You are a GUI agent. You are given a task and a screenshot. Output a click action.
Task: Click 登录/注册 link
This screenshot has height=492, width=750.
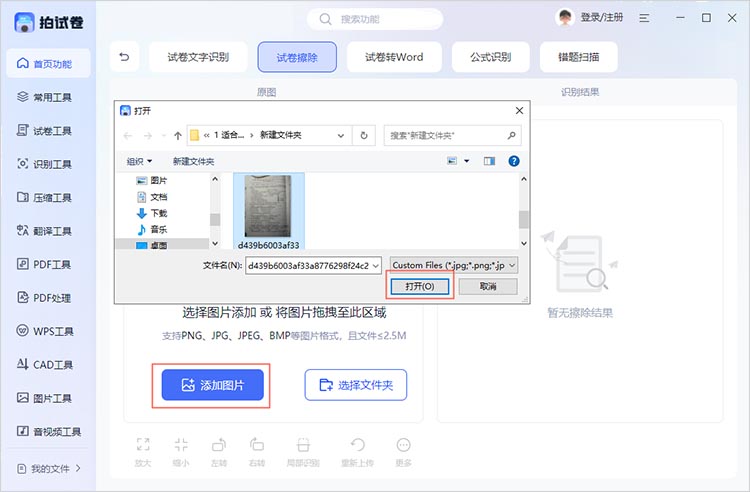(602, 18)
